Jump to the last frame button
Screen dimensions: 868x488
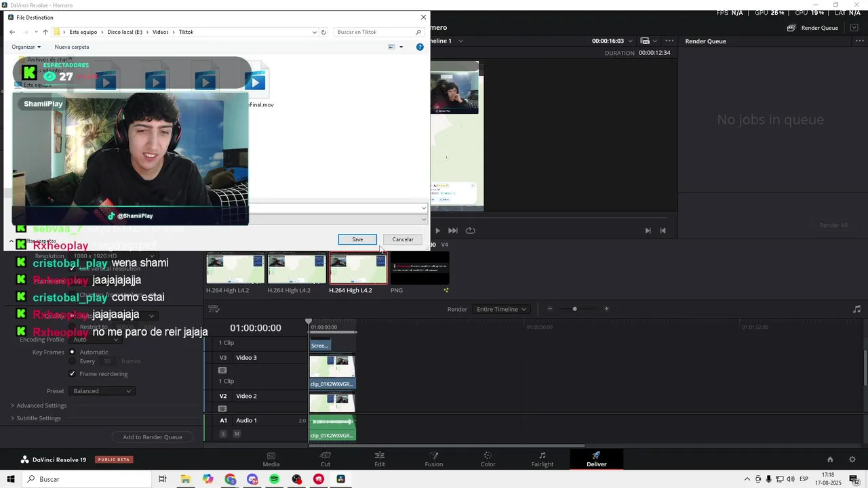(x=648, y=230)
